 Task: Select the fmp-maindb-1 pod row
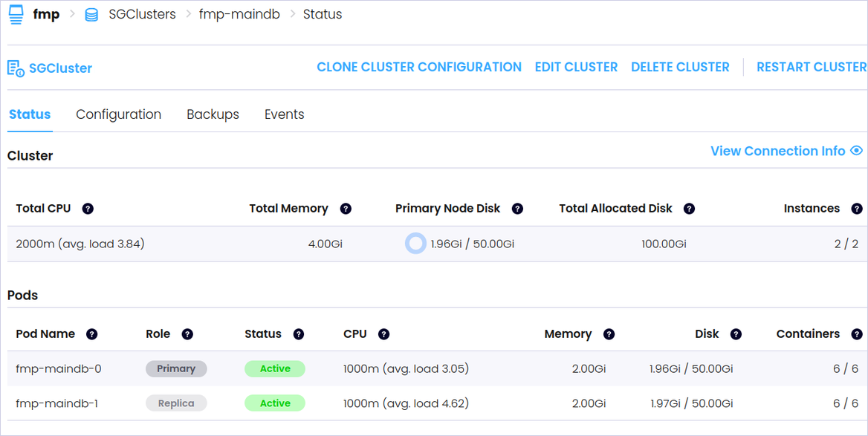tap(57, 403)
